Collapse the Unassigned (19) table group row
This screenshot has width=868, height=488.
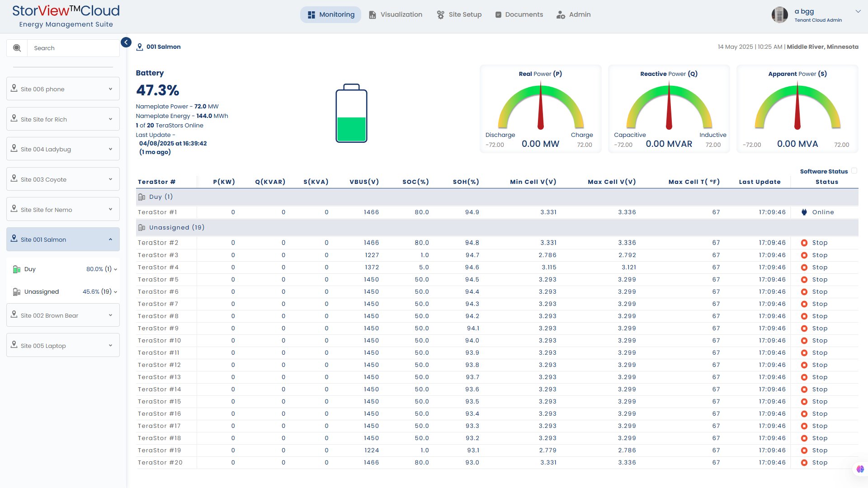coord(176,228)
